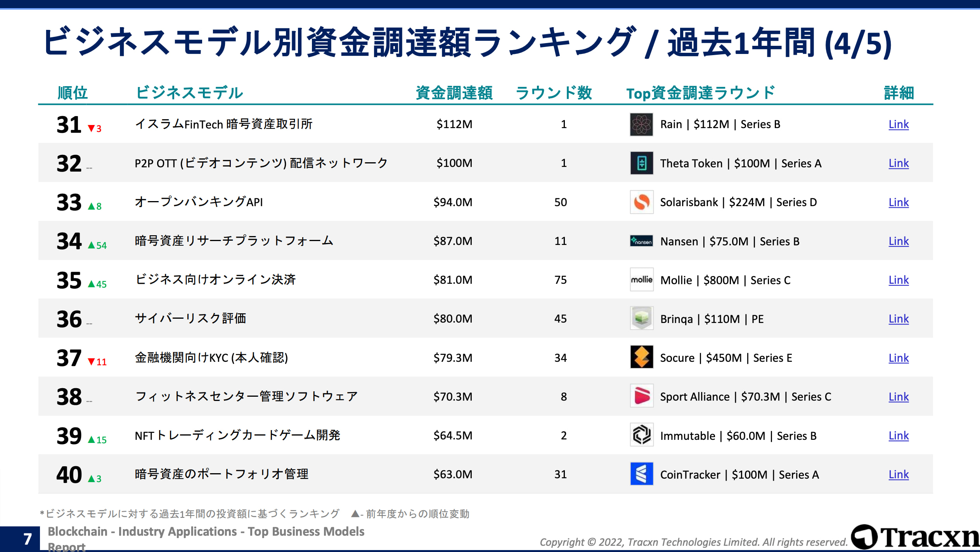Open the Link for 金融機関向けKYC row
980x552 pixels.
coord(899,358)
